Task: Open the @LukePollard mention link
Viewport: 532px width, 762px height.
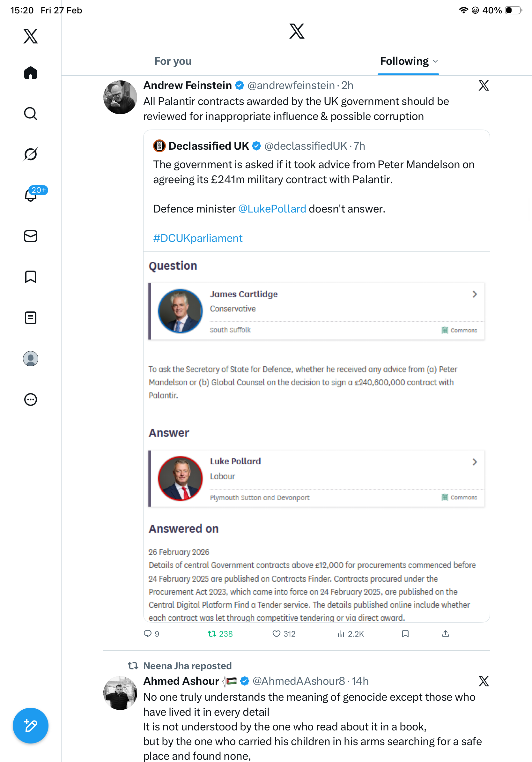Action: [x=272, y=209]
